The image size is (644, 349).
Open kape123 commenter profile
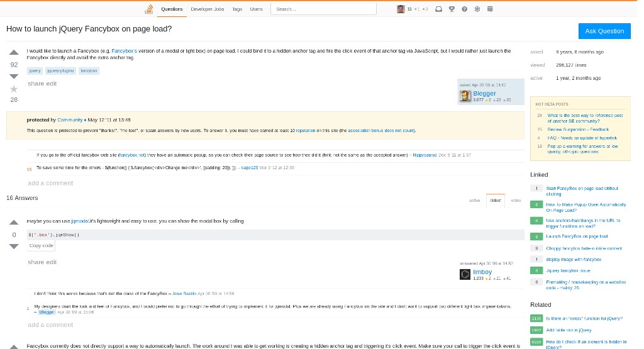click(x=249, y=167)
